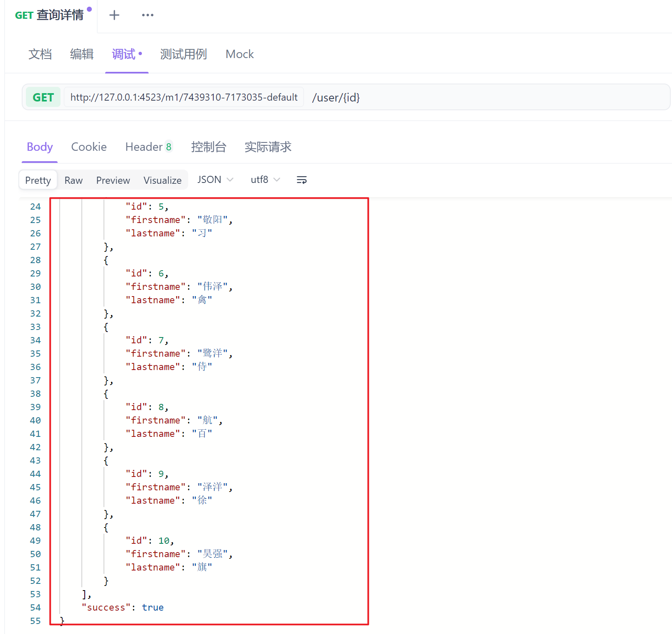Click the lastname "百" value
Image resolution: width=672 pixels, height=634 pixels.
[x=202, y=434]
